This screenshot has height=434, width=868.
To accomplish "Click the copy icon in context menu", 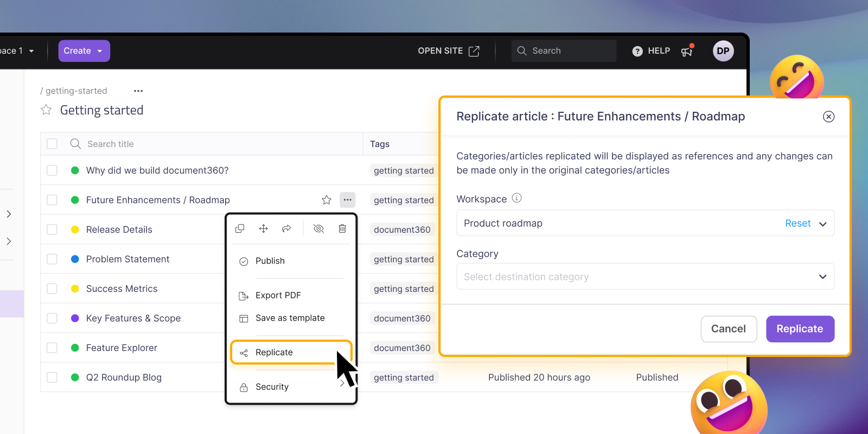I will click(240, 228).
